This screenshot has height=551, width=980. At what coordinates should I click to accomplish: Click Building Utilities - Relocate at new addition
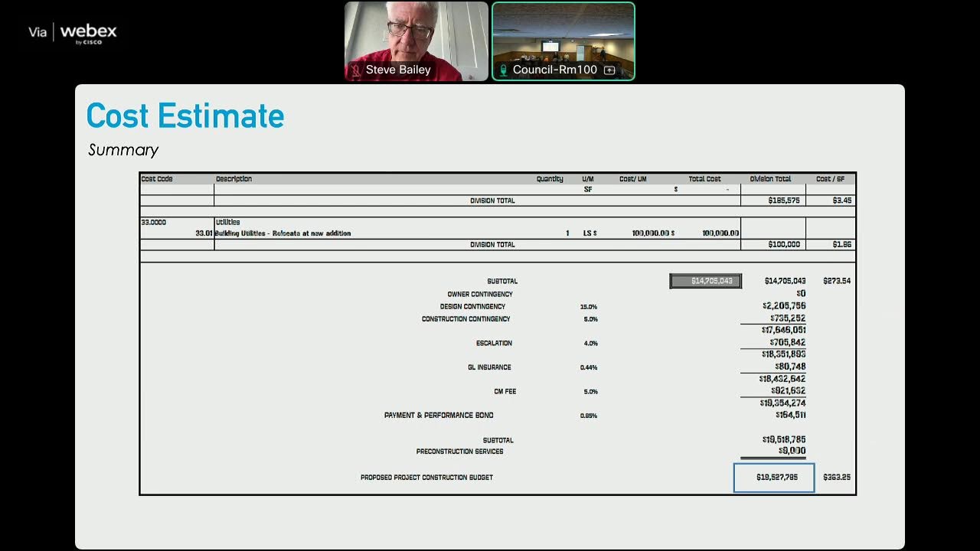click(x=283, y=233)
